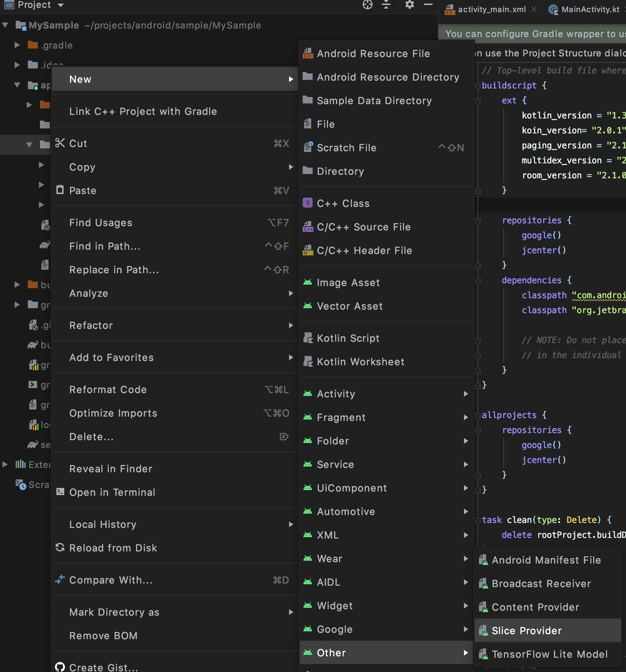Viewport: 626px width, 672px height.
Task: Click the collapse all icon in Project panel
Action: click(x=386, y=5)
